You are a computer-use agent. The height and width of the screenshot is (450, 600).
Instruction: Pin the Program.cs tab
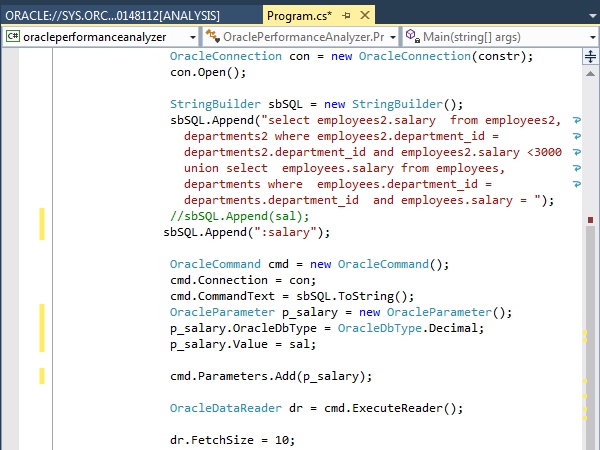point(347,16)
